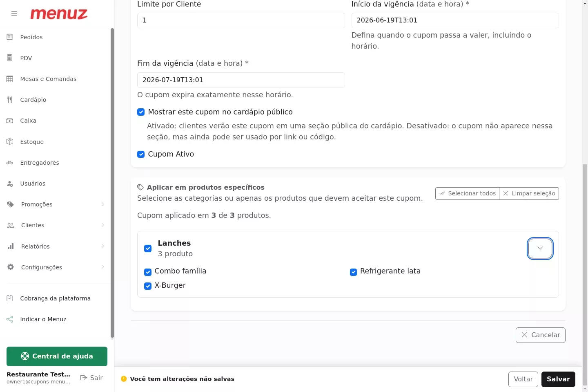Click the Sair logout arrow icon
The image size is (588, 392).
[84, 378]
